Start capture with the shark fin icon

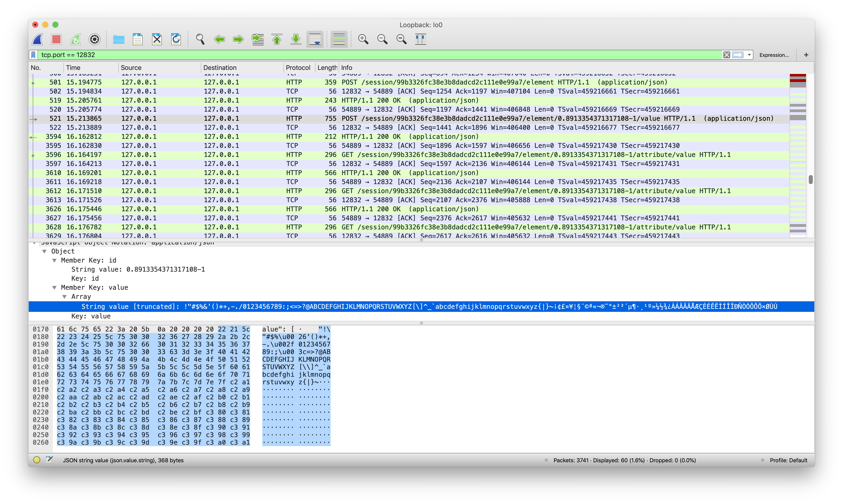pos(38,39)
